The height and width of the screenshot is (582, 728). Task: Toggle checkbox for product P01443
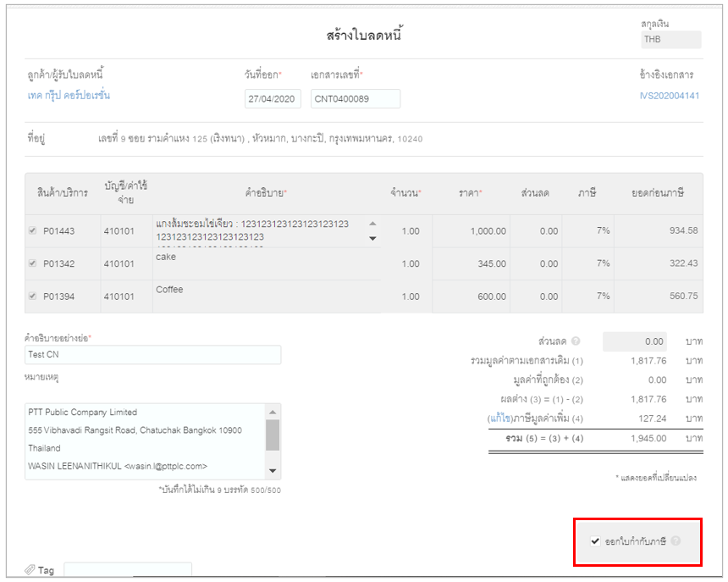[x=32, y=230]
